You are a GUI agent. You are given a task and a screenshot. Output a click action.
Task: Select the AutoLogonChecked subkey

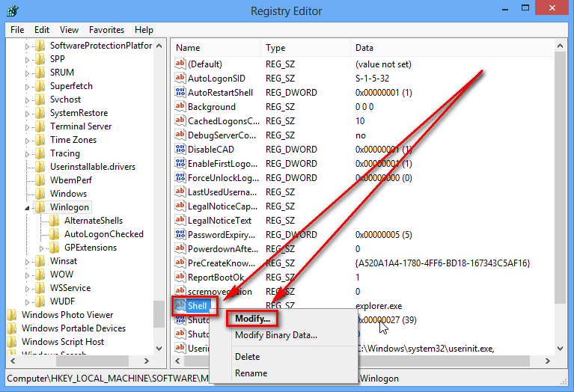(x=104, y=234)
